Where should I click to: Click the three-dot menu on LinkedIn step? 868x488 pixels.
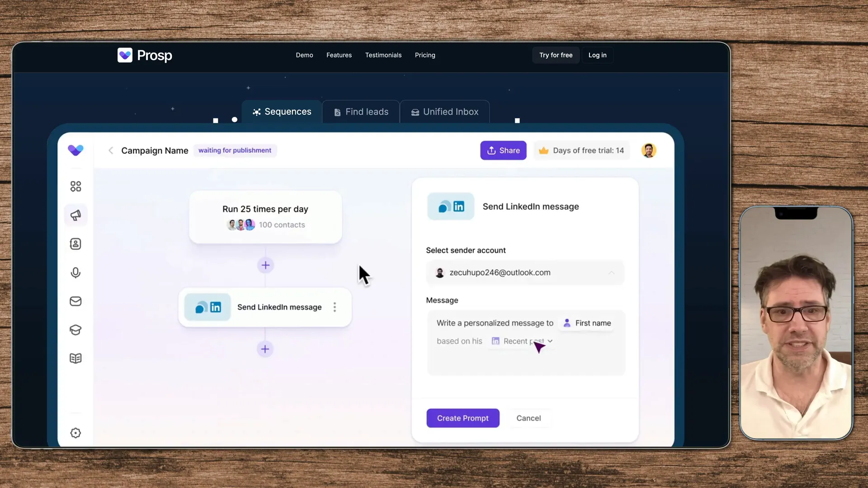[335, 307]
